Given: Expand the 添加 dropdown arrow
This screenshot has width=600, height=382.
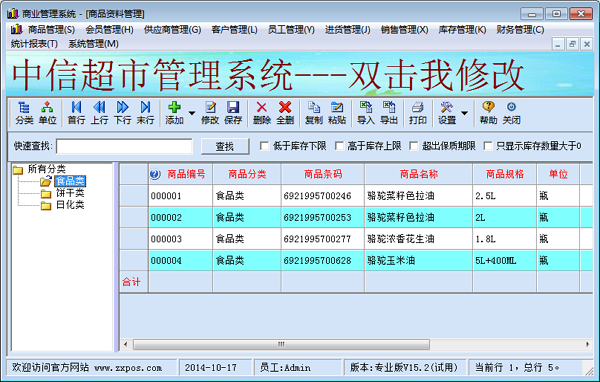Looking at the screenshot, I should pos(192,113).
